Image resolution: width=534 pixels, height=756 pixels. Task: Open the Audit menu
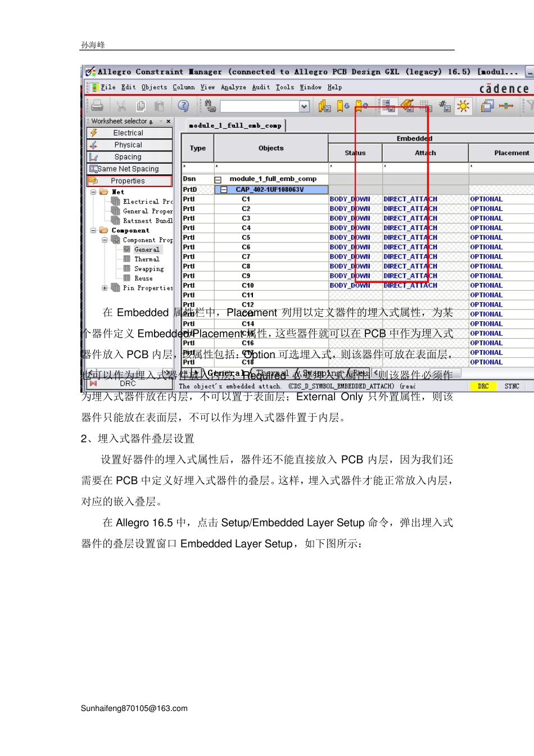tap(261, 87)
